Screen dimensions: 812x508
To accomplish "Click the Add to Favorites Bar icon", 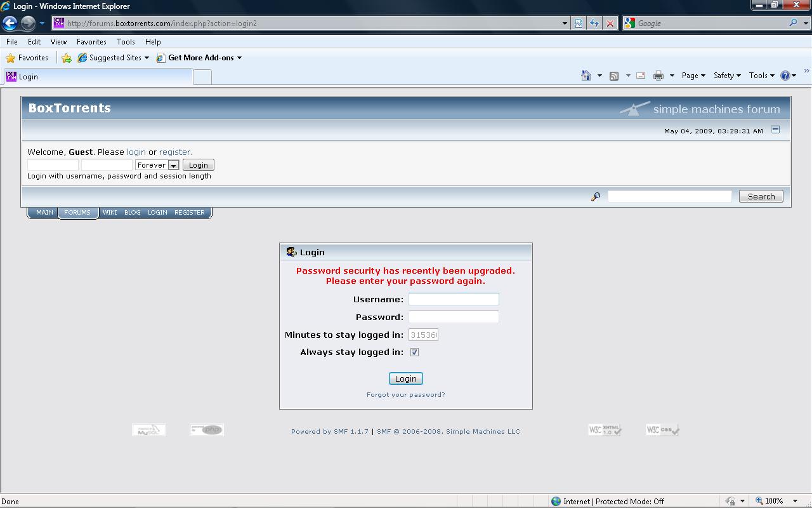I will pos(67,58).
